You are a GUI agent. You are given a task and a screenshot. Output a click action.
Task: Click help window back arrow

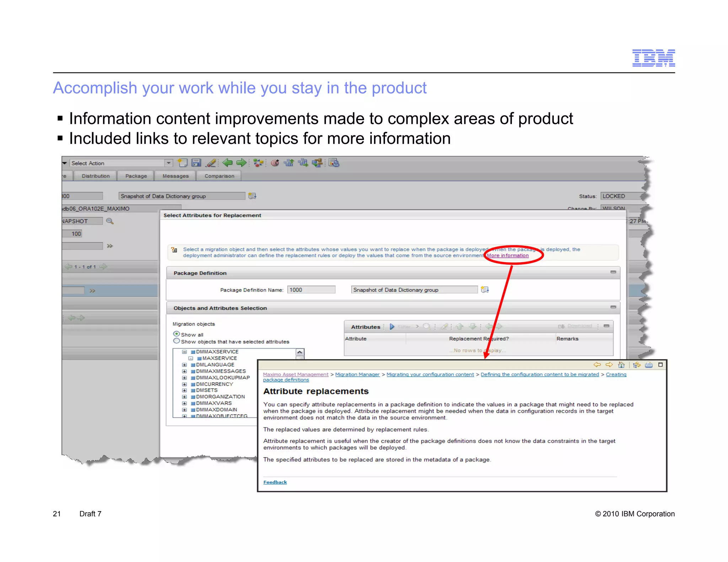tap(597, 365)
